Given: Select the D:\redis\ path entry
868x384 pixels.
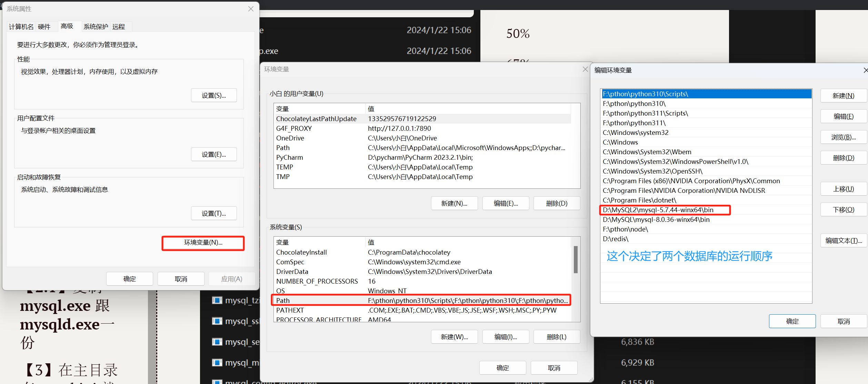Looking at the screenshot, I should tap(616, 239).
